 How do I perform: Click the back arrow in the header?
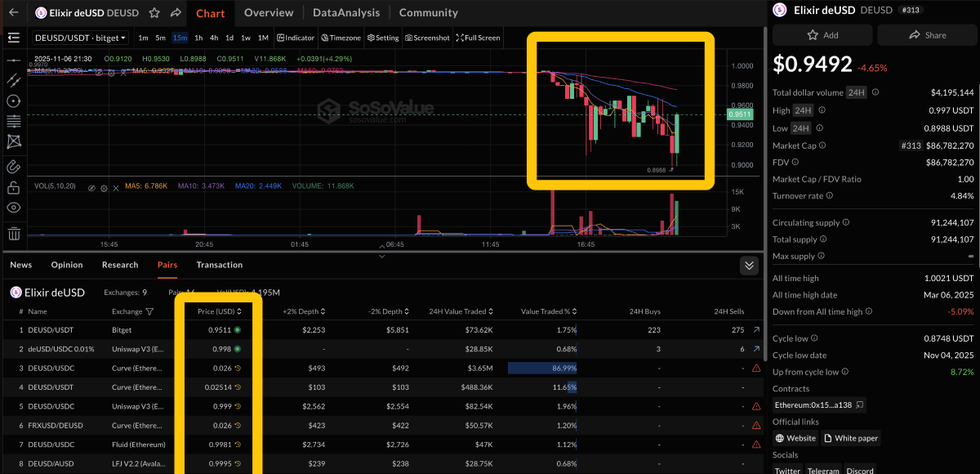point(13,13)
